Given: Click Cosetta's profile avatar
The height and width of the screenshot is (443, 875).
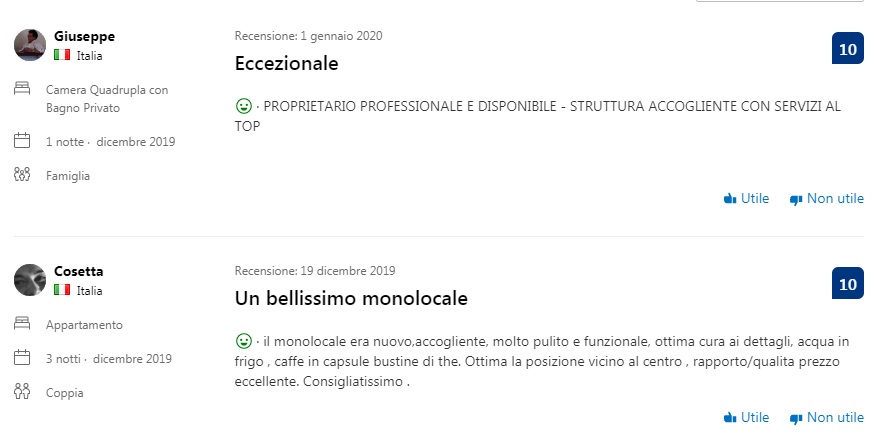Looking at the screenshot, I should (30, 280).
